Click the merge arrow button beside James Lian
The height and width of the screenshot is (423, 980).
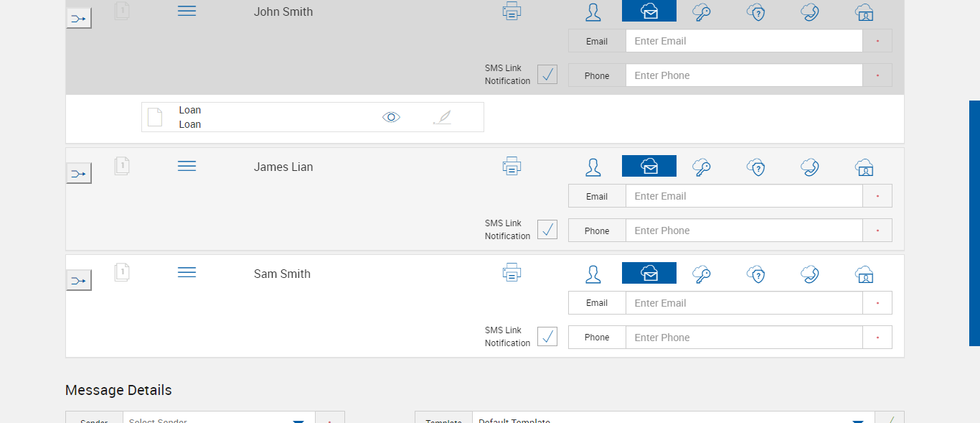[x=79, y=173]
